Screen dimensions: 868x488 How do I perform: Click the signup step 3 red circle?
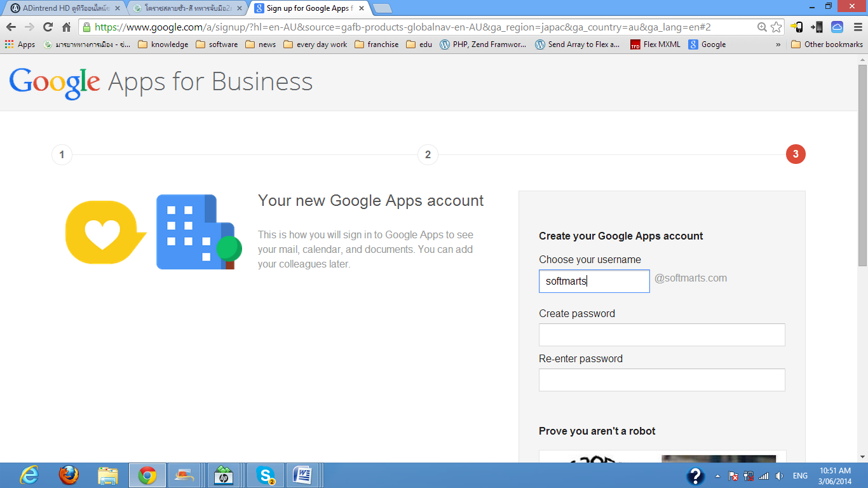tap(796, 154)
